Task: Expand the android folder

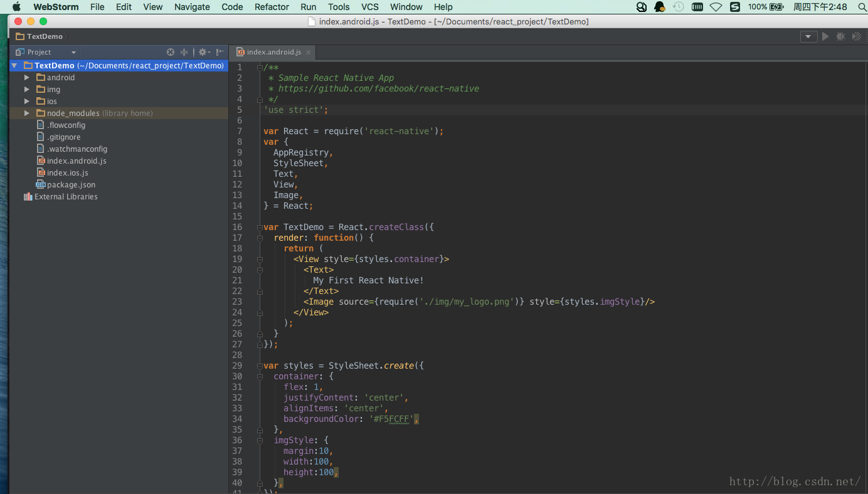Action: 27,77
